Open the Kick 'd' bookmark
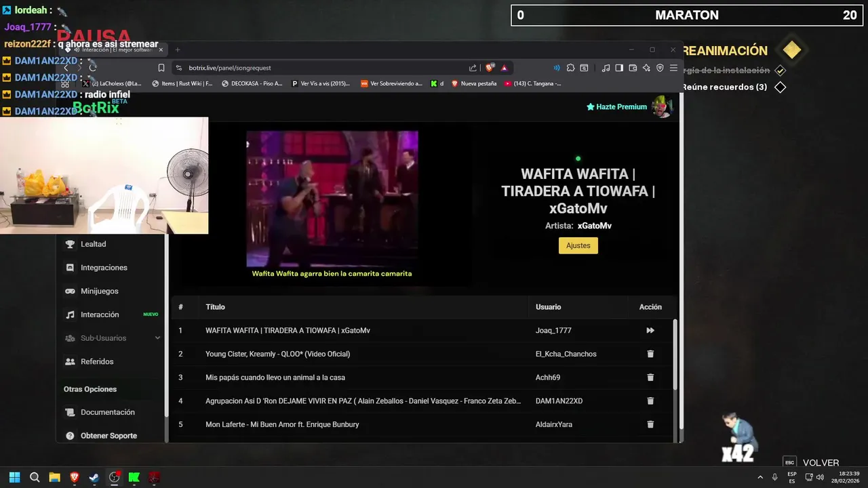The width and height of the screenshot is (868, 488). click(x=437, y=83)
